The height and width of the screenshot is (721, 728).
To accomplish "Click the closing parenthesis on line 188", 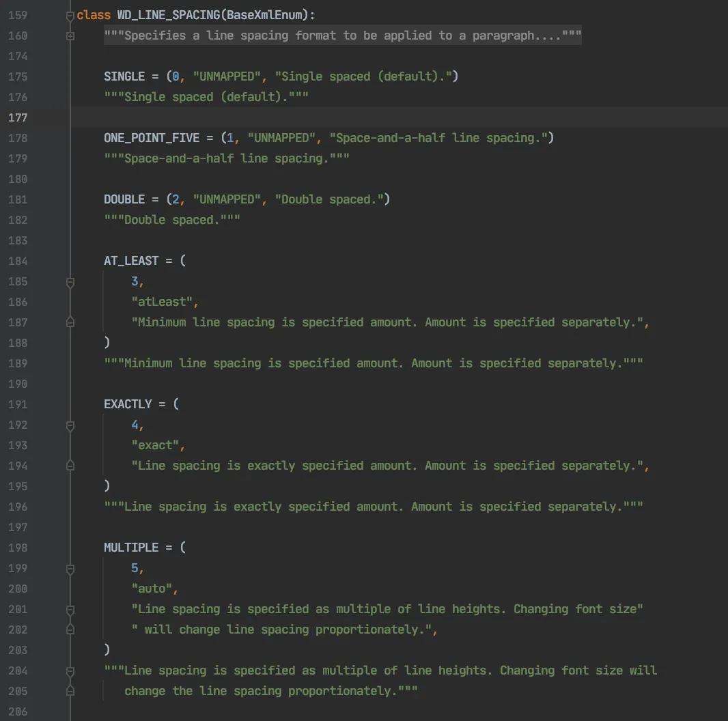I will pos(107,343).
